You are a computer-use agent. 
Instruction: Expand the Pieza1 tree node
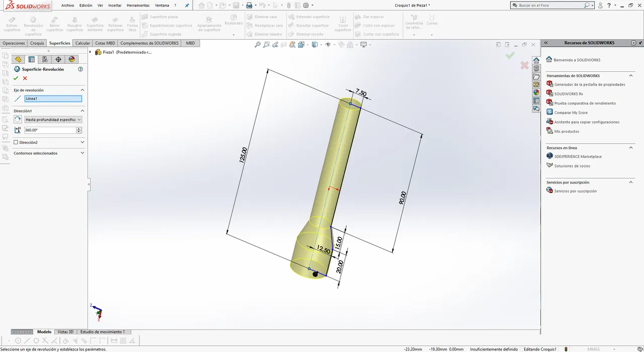click(x=91, y=52)
